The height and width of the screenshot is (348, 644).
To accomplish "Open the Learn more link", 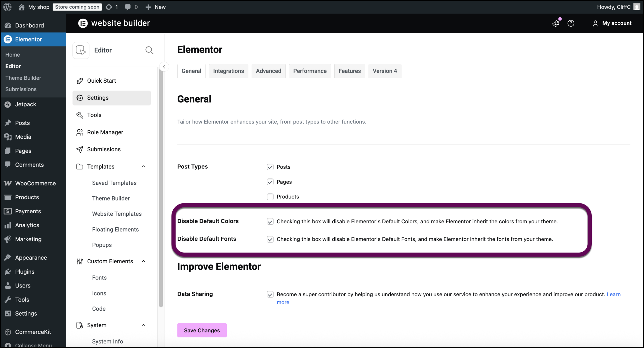I will coord(614,294).
